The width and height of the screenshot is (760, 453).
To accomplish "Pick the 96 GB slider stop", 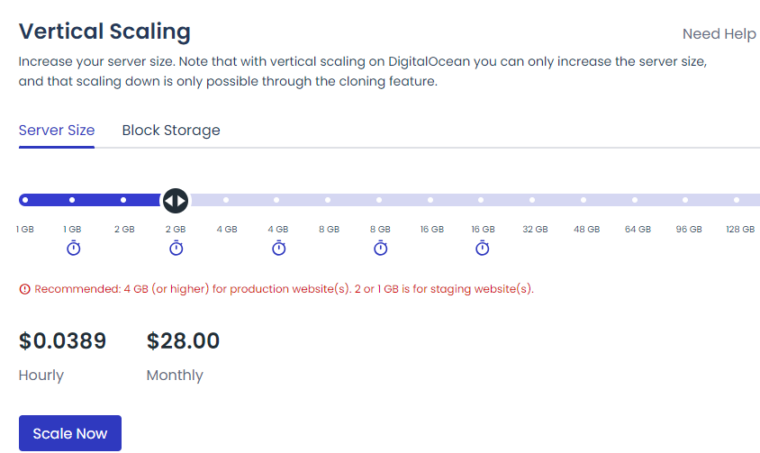I will coord(685,200).
